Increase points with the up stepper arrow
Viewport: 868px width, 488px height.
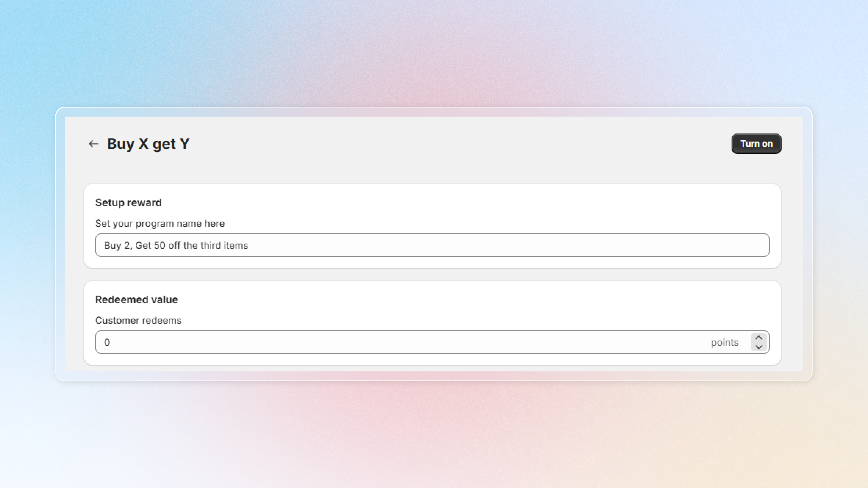coord(759,338)
